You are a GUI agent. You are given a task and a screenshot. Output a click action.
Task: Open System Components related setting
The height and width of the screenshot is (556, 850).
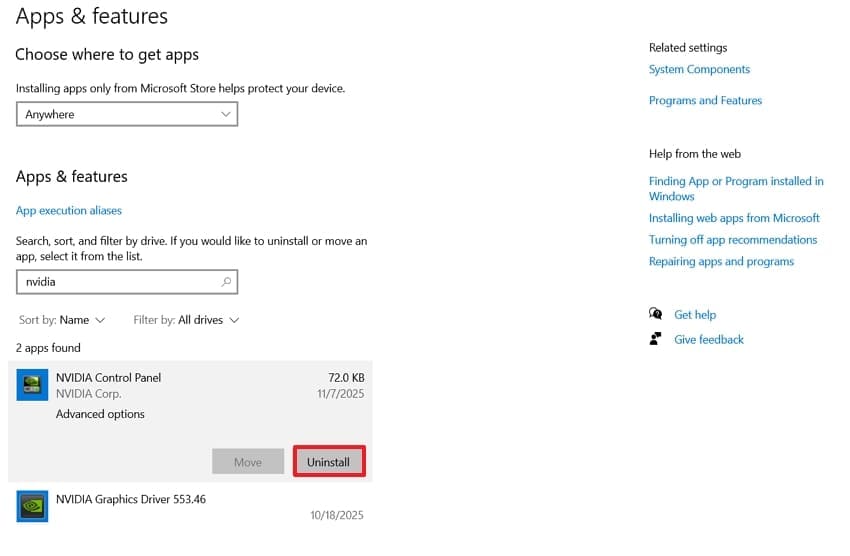pyautogui.click(x=699, y=69)
